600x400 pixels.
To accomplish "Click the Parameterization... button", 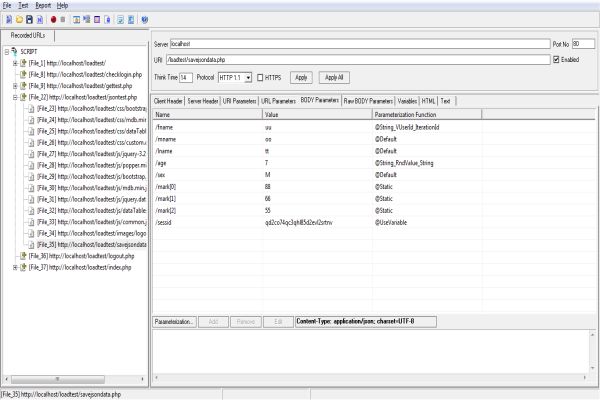I will 174,321.
